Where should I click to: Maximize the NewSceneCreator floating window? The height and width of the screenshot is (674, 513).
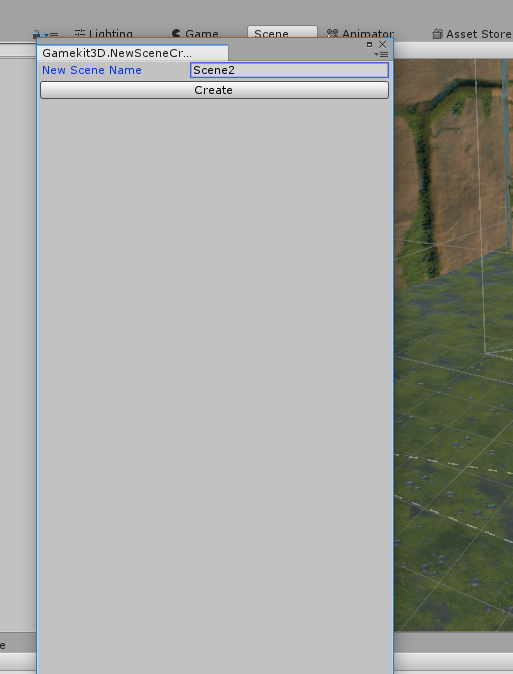pyautogui.click(x=369, y=44)
